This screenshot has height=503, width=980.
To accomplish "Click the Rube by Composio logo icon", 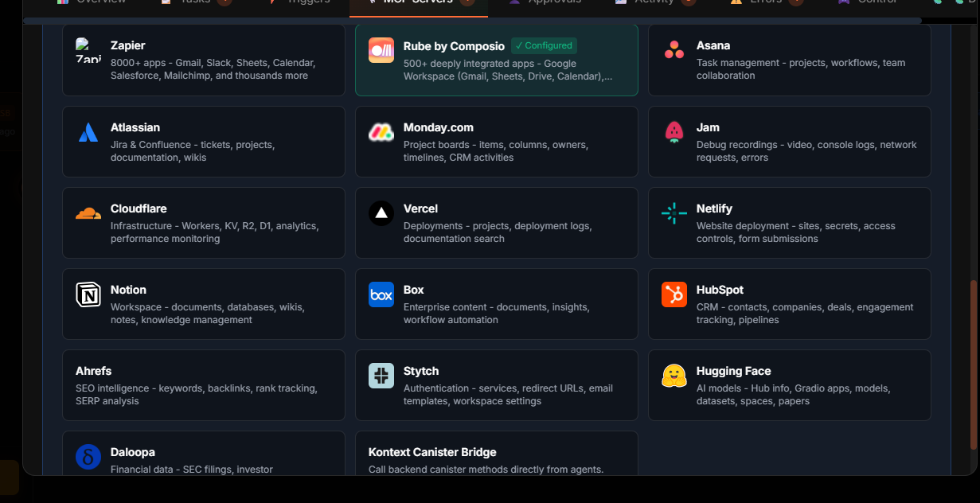I will tap(381, 50).
